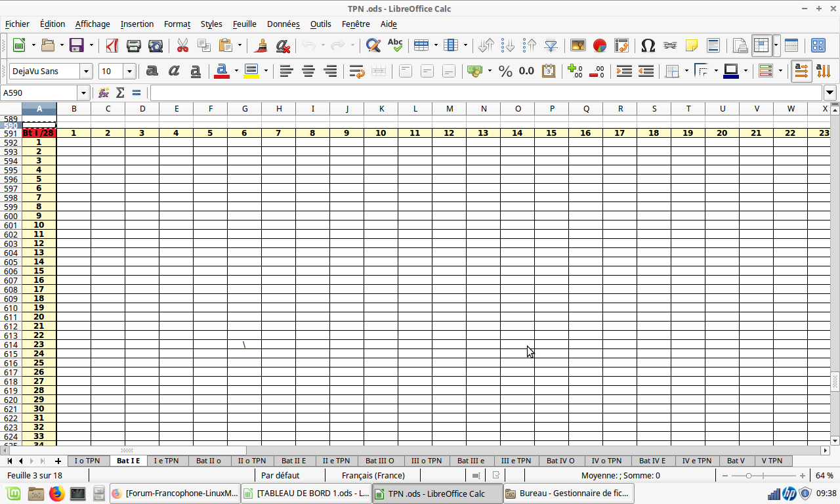
Task: Apply percent number format
Action: point(505,71)
